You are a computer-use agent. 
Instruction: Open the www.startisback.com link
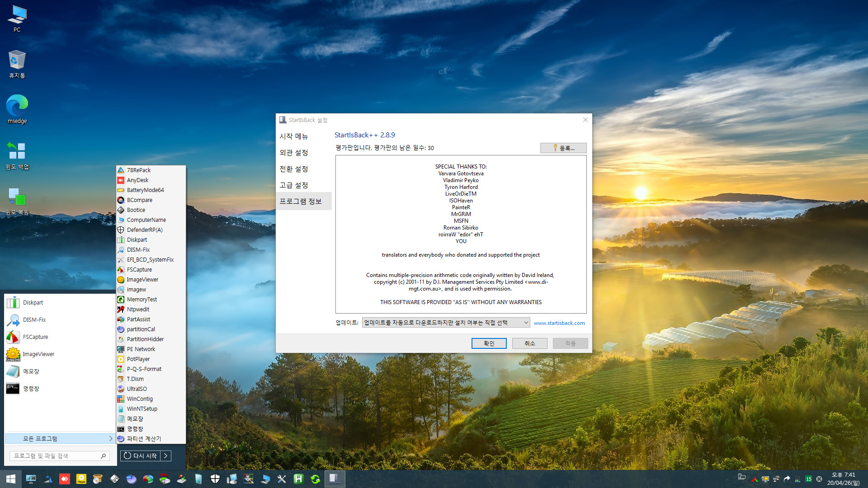point(559,323)
